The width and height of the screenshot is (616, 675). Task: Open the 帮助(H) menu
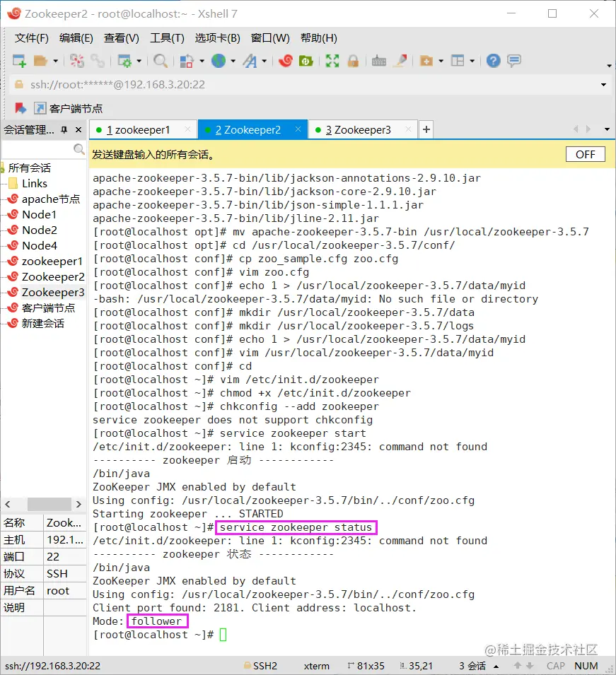coord(319,38)
